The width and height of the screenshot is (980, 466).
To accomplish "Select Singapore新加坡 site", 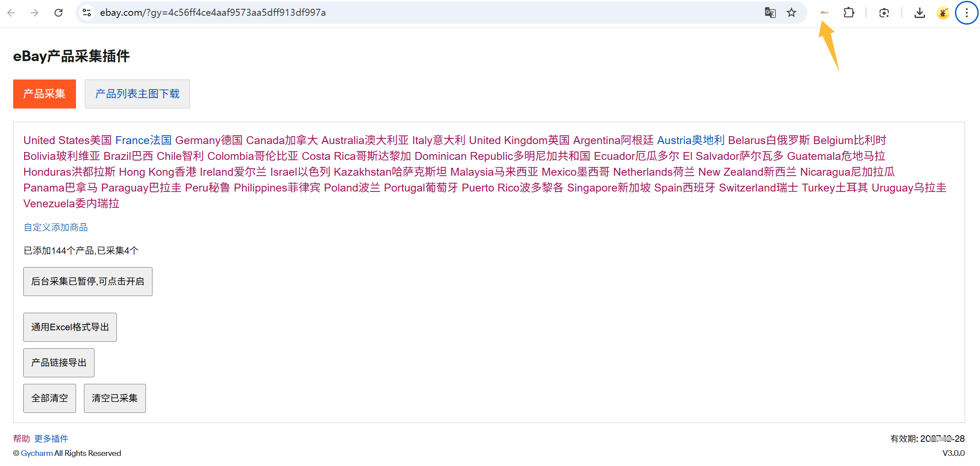I will (609, 188).
